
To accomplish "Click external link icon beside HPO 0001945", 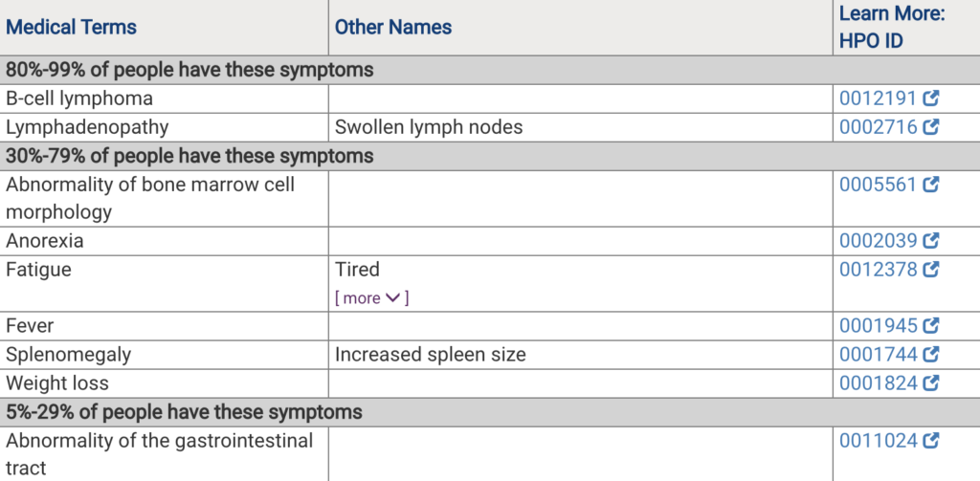I will (931, 325).
